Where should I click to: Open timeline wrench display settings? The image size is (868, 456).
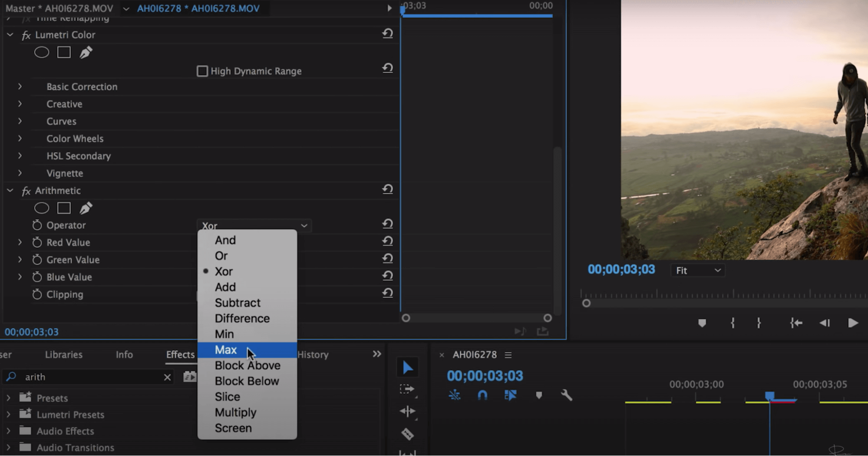(566, 395)
